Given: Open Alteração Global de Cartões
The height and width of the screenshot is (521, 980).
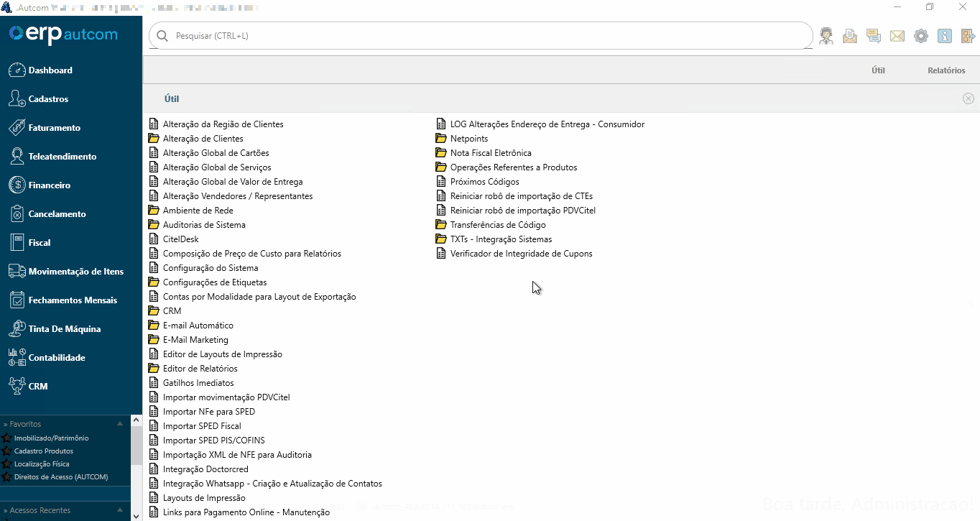Looking at the screenshot, I should click(216, 153).
